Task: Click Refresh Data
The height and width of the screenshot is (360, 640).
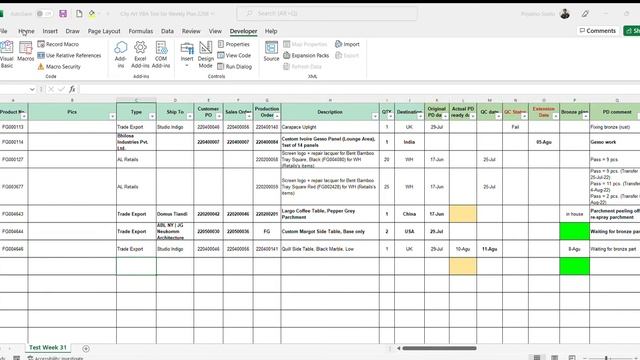Action: pyautogui.click(x=302, y=67)
